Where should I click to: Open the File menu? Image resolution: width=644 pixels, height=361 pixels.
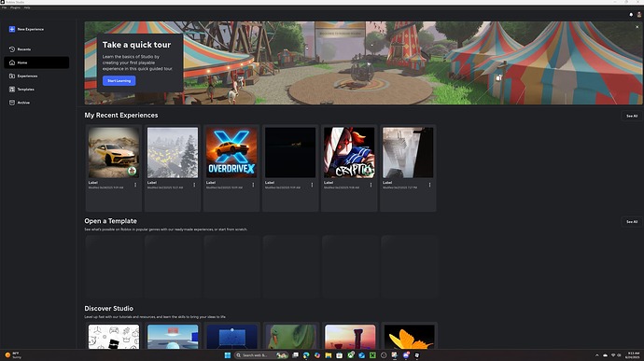tap(4, 7)
